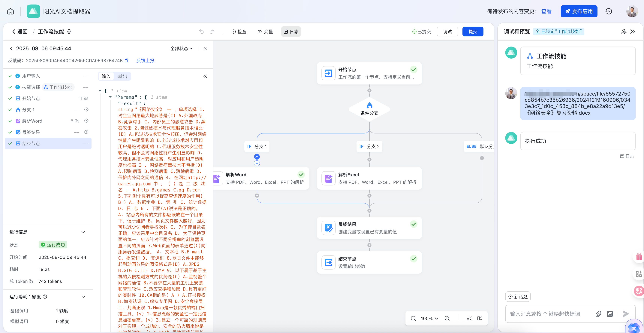Upload an image in chat input
Image resolution: width=644 pixels, height=333 pixels.
pos(610,314)
